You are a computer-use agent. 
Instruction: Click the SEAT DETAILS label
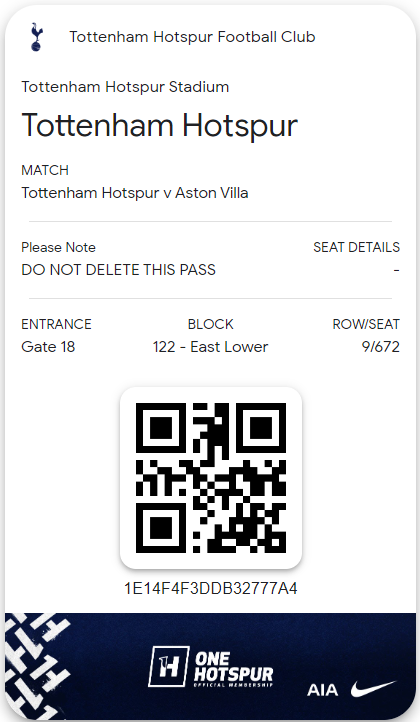(x=356, y=247)
